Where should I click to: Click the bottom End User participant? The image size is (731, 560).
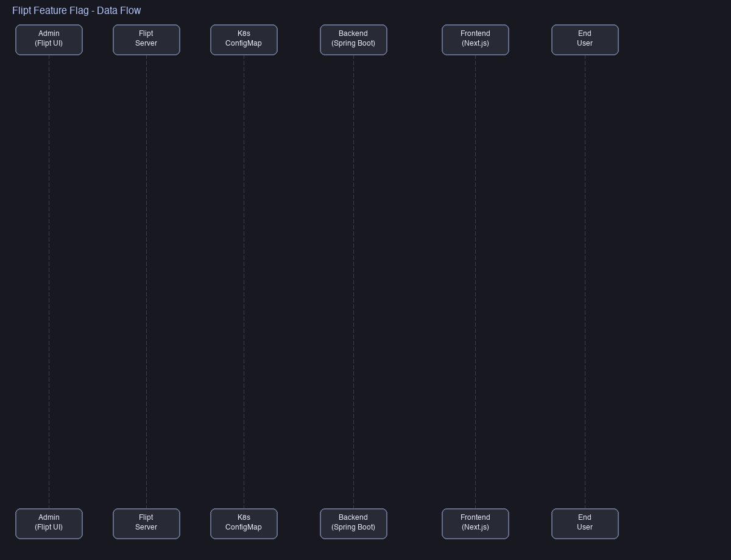coord(585,523)
